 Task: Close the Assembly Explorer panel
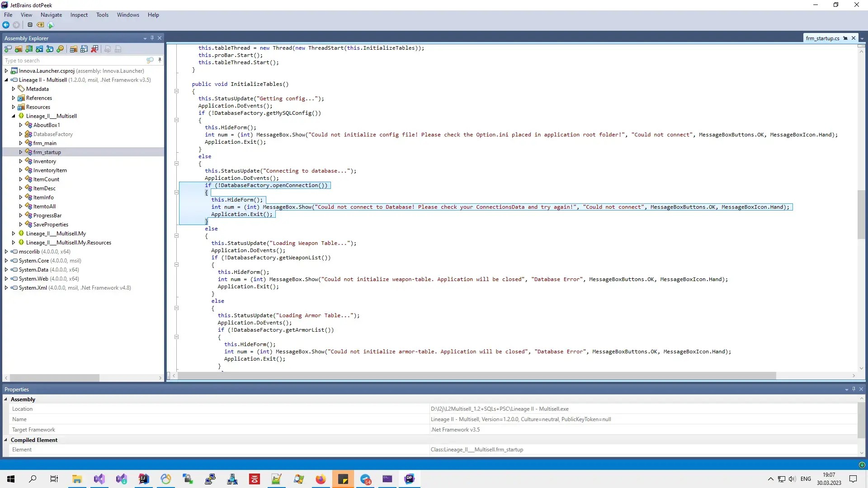160,38
